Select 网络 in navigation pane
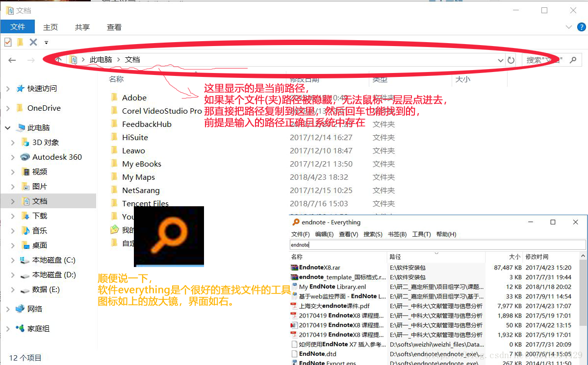 34,309
